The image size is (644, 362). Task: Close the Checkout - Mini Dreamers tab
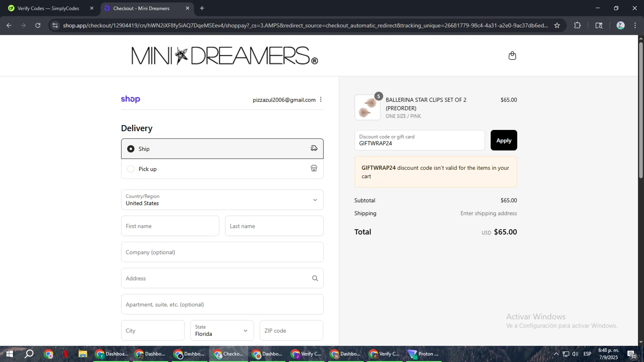[188, 8]
